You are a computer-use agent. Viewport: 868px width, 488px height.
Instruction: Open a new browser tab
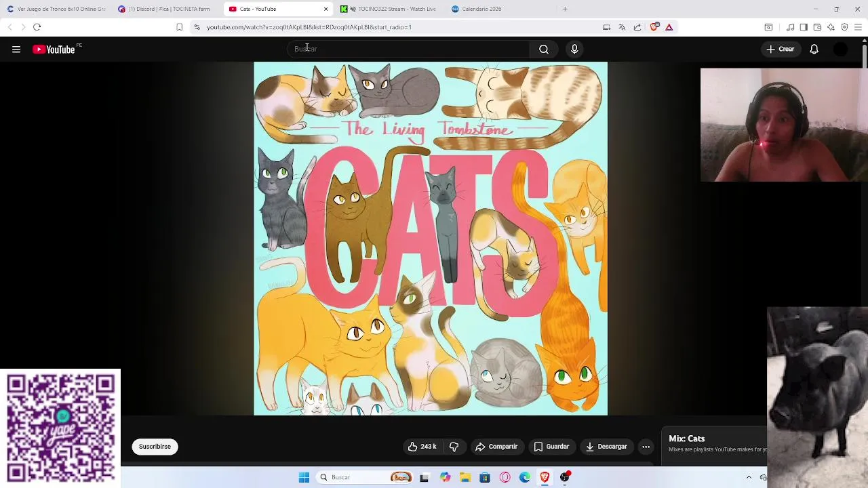click(x=565, y=9)
